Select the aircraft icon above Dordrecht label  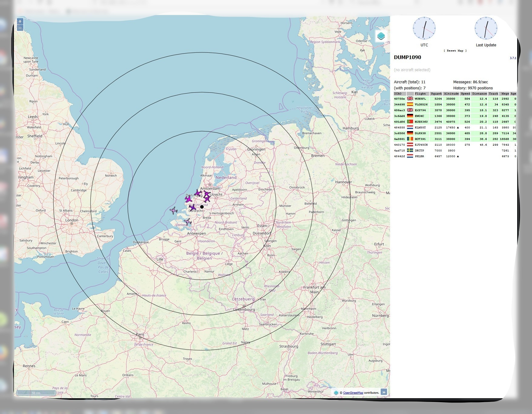point(192,207)
